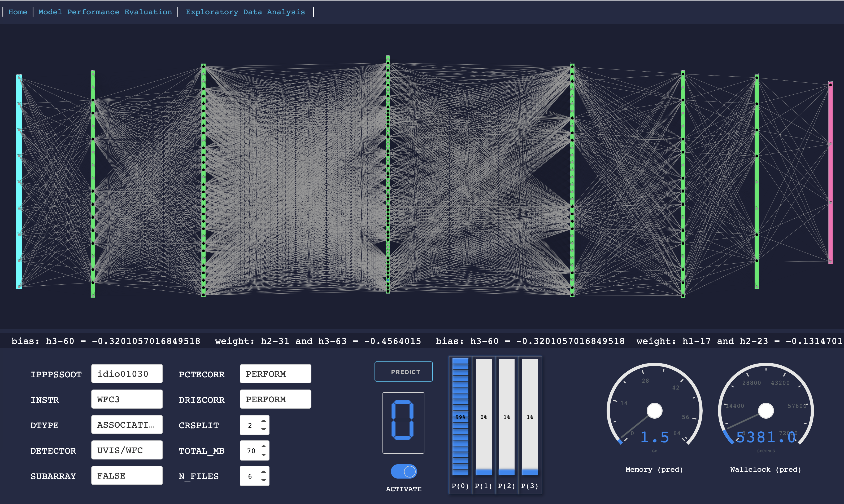
Task: Click the INSTR field showing WFC3
Action: [127, 399]
